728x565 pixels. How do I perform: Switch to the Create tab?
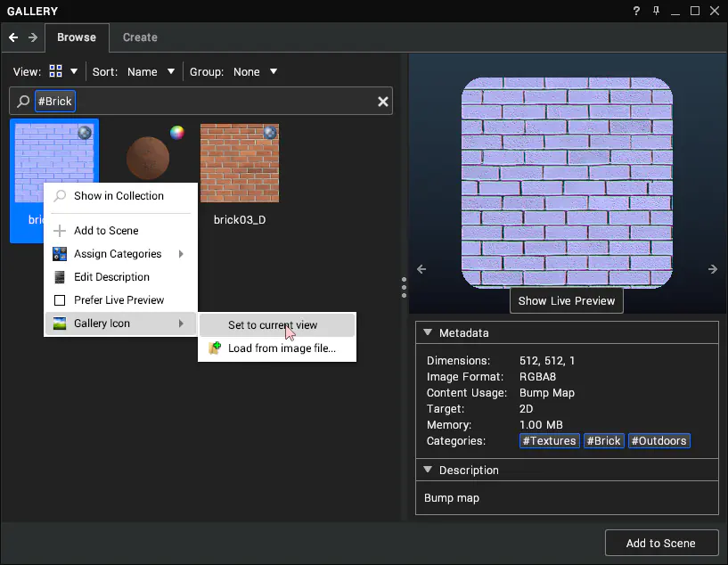[x=140, y=37]
